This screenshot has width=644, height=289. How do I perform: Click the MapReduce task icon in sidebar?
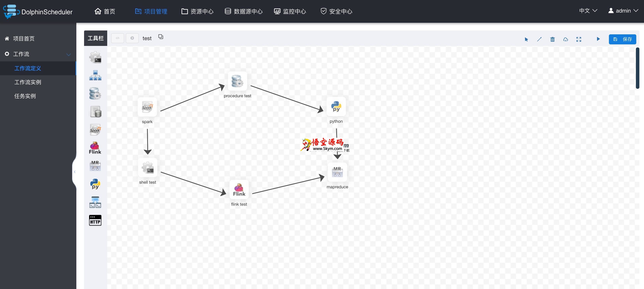95,165
